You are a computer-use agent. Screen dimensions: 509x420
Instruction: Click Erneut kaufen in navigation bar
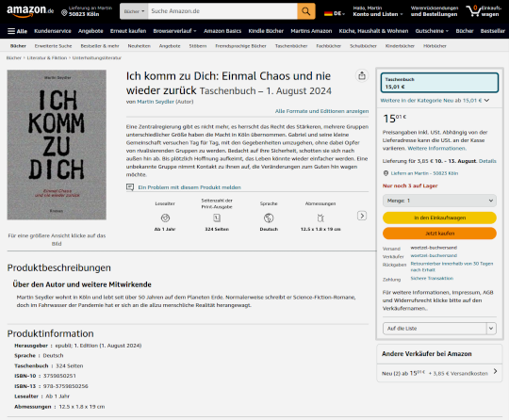(128, 31)
